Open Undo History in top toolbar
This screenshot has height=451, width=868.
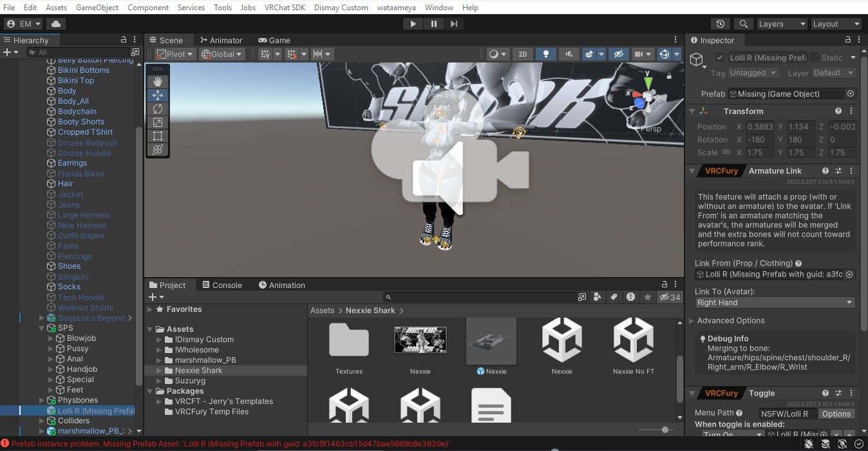click(721, 24)
